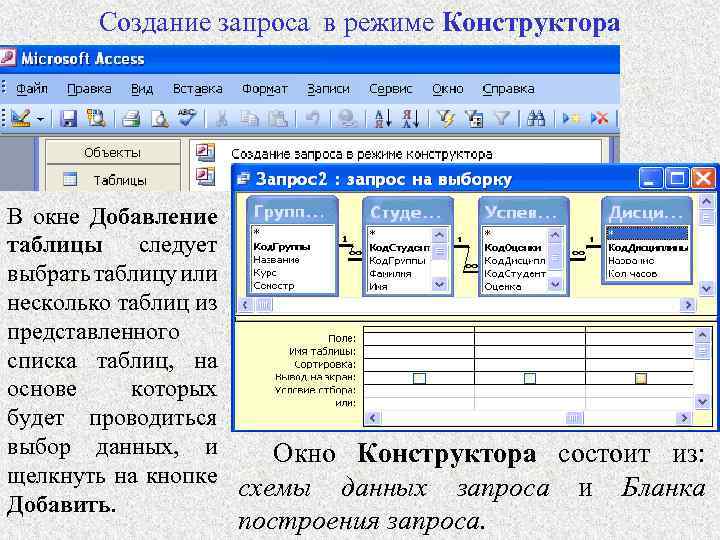The image size is (720, 540).
Task: Click Успев… field list scroll down arrow
Action: tap(555, 285)
